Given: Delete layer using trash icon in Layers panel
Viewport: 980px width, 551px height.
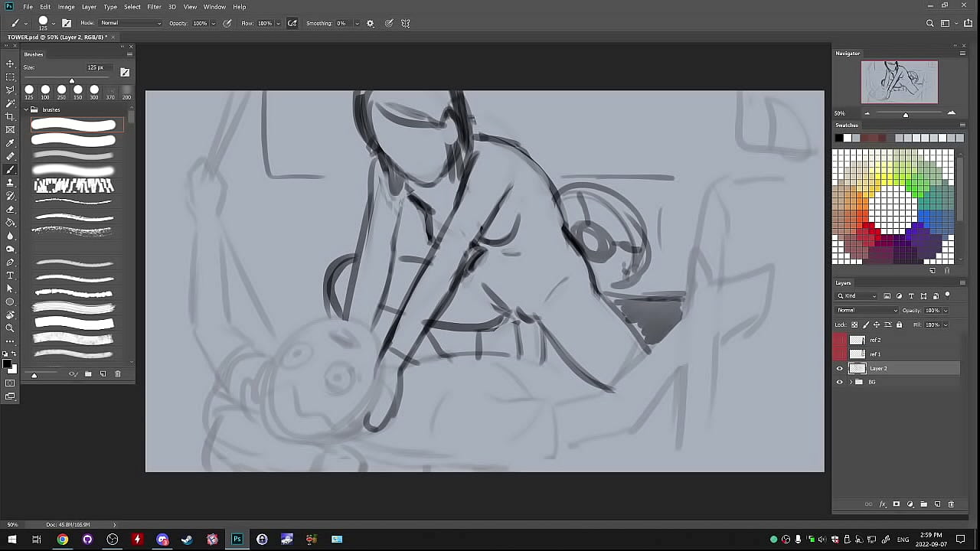Looking at the screenshot, I should (x=951, y=504).
